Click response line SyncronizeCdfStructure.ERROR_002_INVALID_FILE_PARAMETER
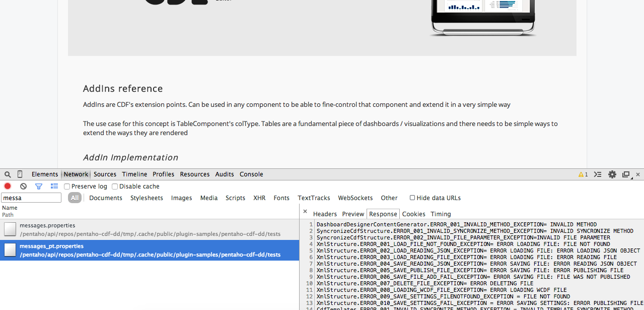This screenshot has width=644, height=310. tap(463, 237)
